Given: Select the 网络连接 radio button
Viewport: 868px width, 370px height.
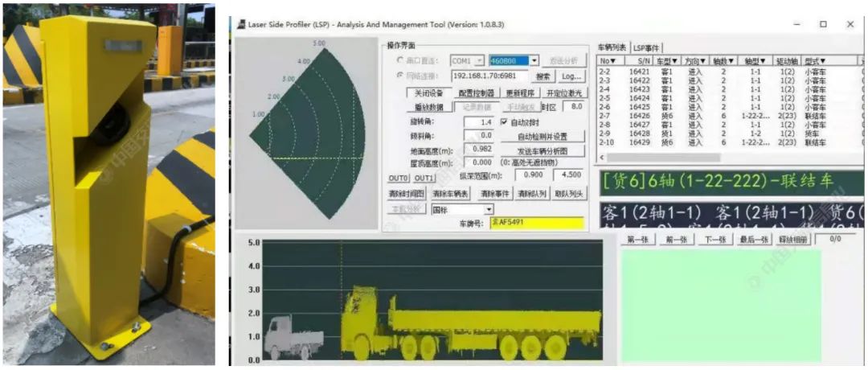Looking at the screenshot, I should tap(400, 76).
